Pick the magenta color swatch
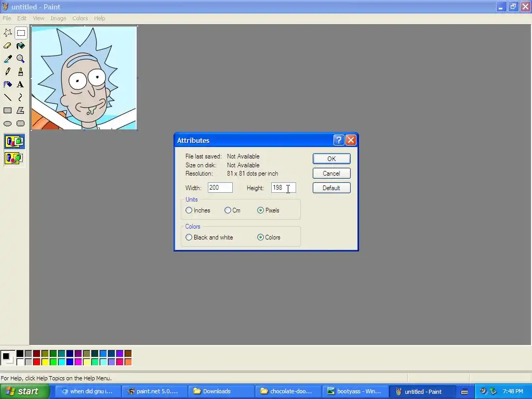 78,362
